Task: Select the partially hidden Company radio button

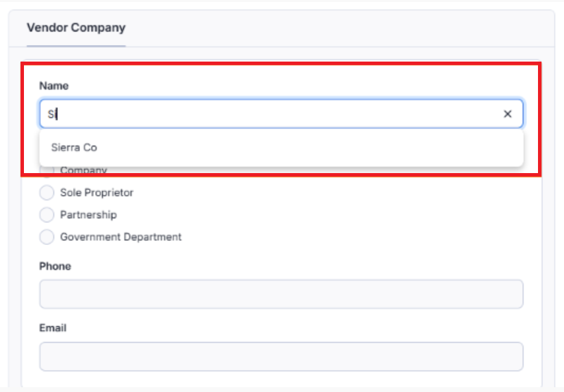Action: point(47,170)
